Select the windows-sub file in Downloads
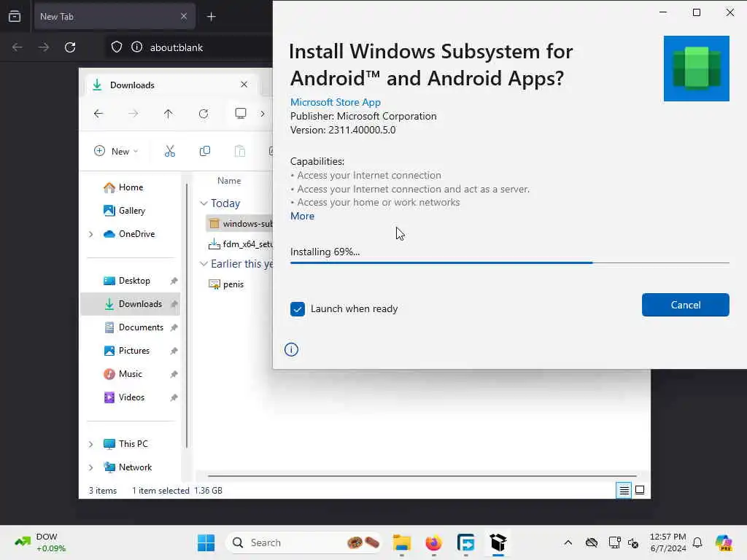 (239, 223)
